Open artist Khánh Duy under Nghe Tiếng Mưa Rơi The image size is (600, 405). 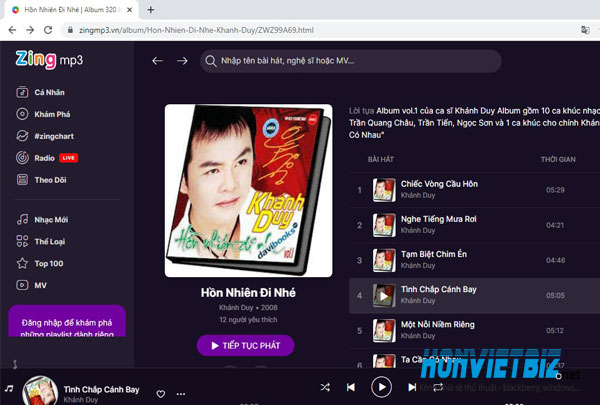(x=418, y=230)
